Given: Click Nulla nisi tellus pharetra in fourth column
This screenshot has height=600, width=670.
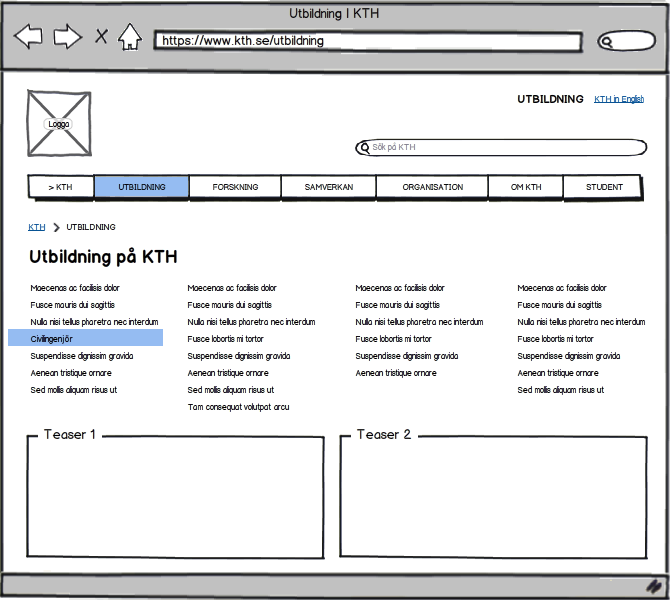Looking at the screenshot, I should click(x=581, y=322).
